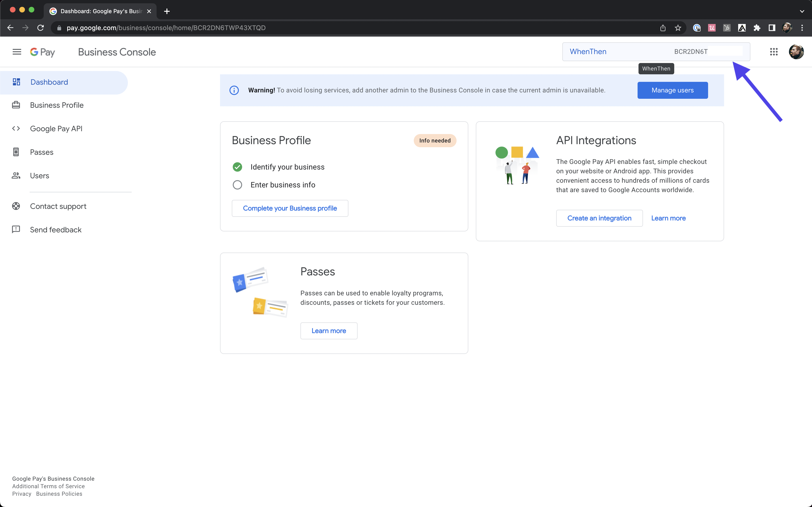
Task: Select the Passes sidebar icon
Action: coord(16,152)
